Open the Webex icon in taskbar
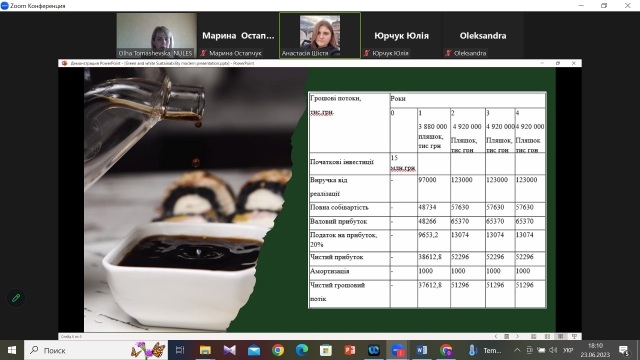The width and height of the screenshot is (640, 360). tap(374, 350)
